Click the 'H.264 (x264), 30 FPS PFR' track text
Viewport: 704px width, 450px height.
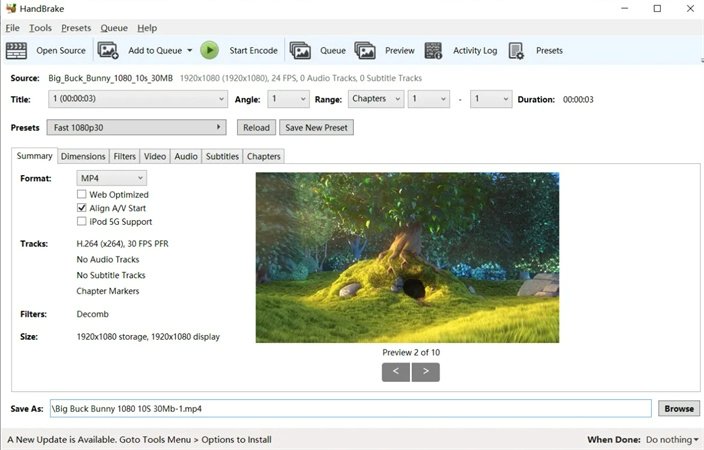[123, 244]
